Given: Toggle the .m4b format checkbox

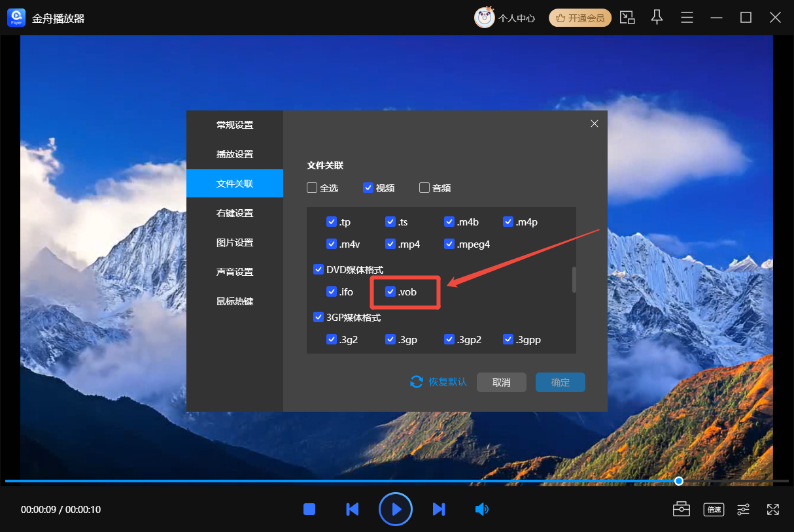Looking at the screenshot, I should (x=449, y=222).
